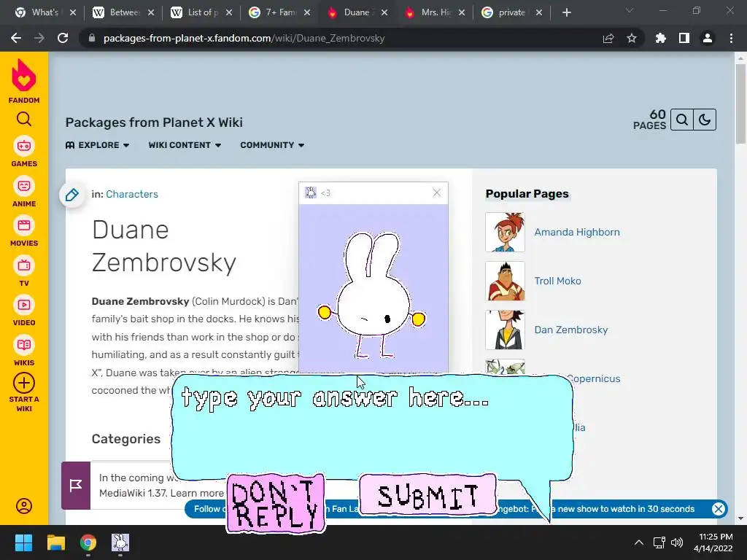Click the share page icon in address bar
The height and width of the screenshot is (560, 747).
point(608,38)
